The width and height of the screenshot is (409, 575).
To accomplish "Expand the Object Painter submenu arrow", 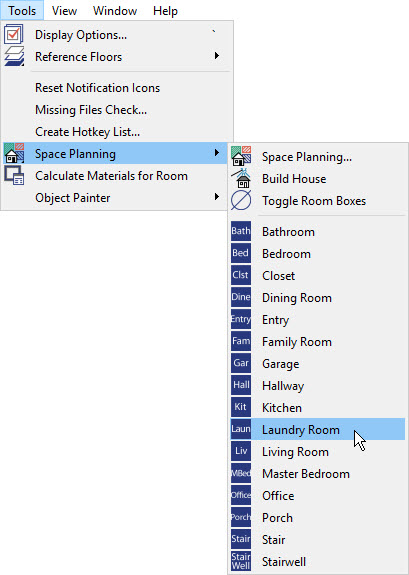I will 217,197.
